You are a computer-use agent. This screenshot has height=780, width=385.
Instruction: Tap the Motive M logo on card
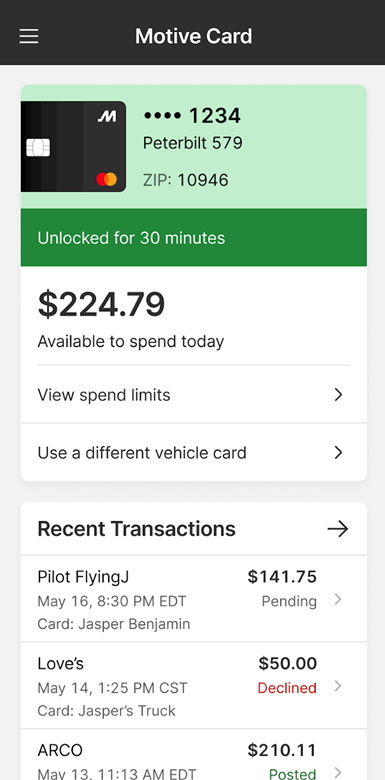coord(106,117)
